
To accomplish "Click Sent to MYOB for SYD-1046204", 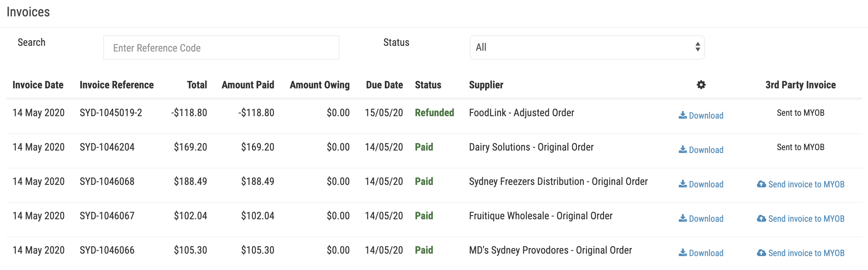I will (800, 147).
